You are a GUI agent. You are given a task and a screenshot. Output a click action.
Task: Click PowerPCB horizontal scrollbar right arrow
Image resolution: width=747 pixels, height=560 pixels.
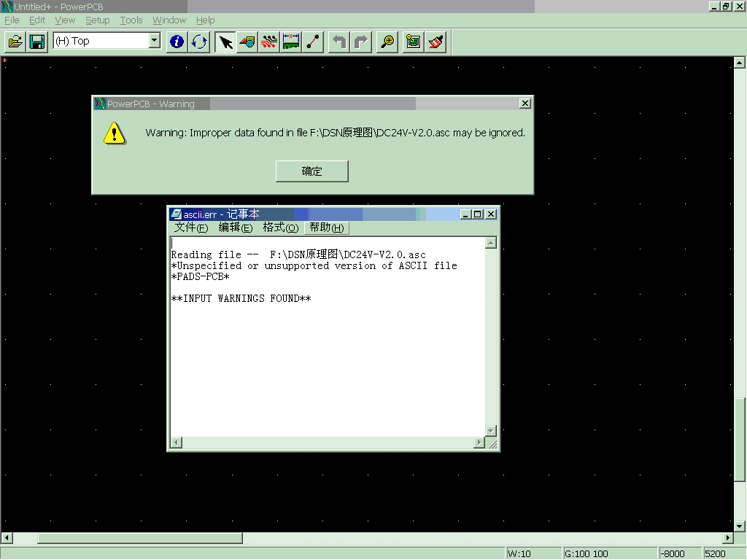click(727, 538)
